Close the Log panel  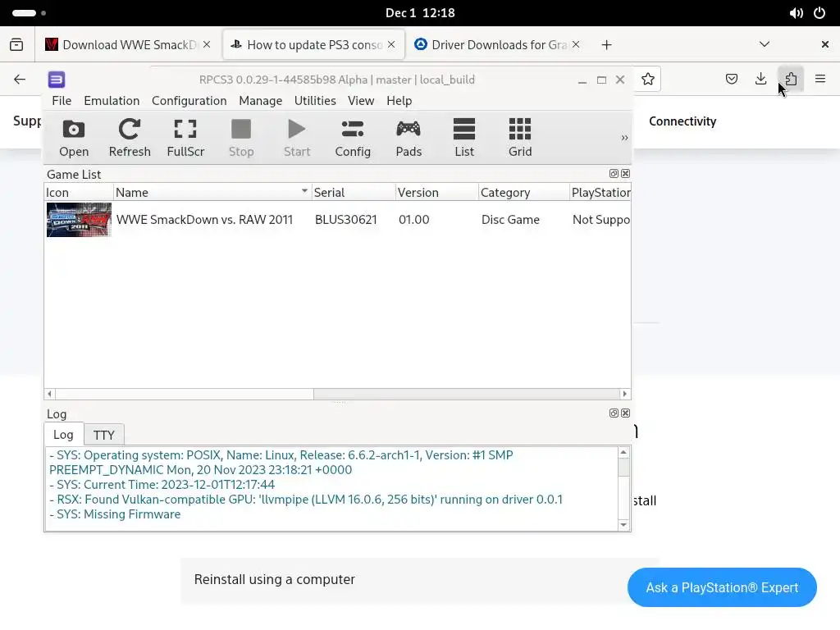point(625,413)
